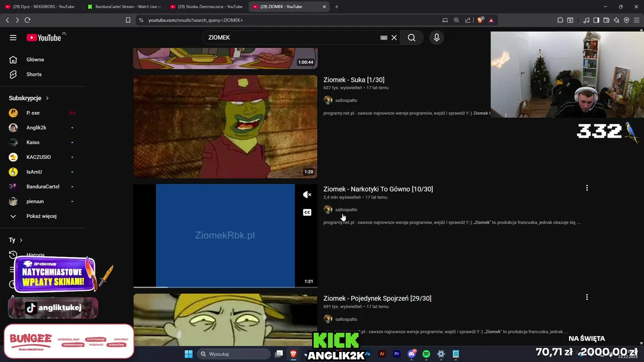644x362 pixels.
Task: Click the Wyszukaj taskbar search box
Action: (234, 354)
